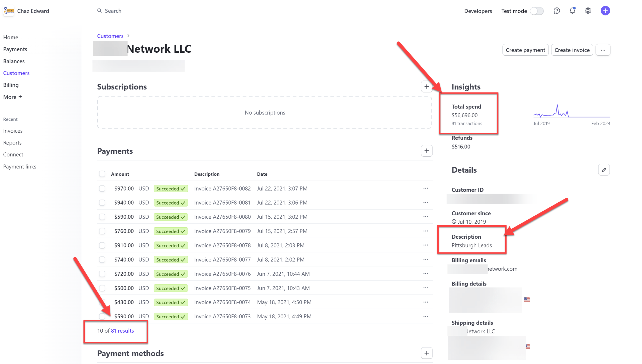
Task: Click the Date column header
Action: pos(262,174)
